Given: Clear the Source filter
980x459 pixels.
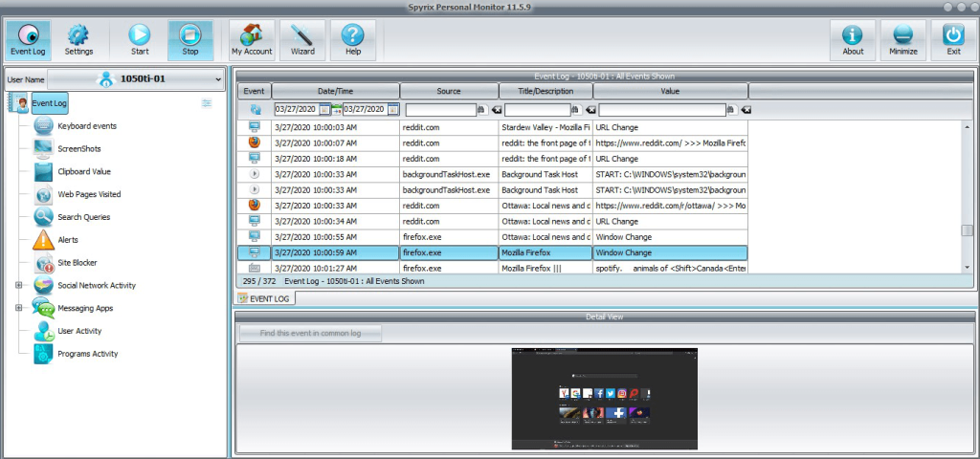Looking at the screenshot, I should (x=496, y=110).
